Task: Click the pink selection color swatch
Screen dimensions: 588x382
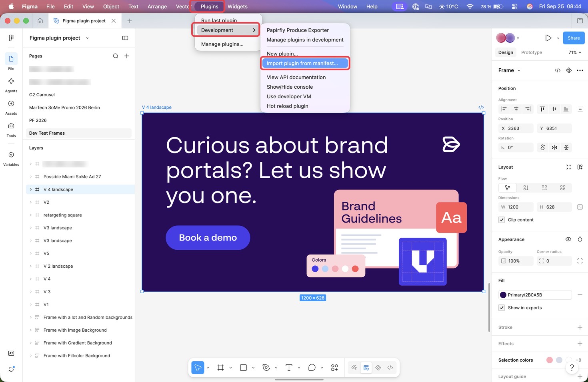Action: coord(550,360)
